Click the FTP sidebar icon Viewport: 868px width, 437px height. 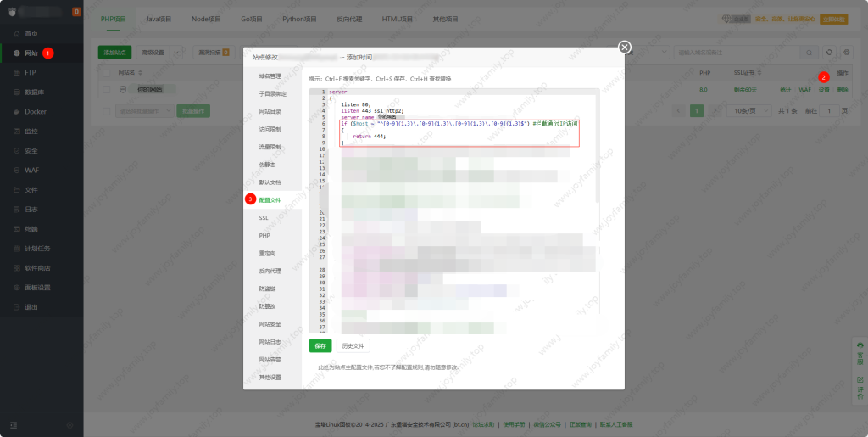(x=18, y=73)
